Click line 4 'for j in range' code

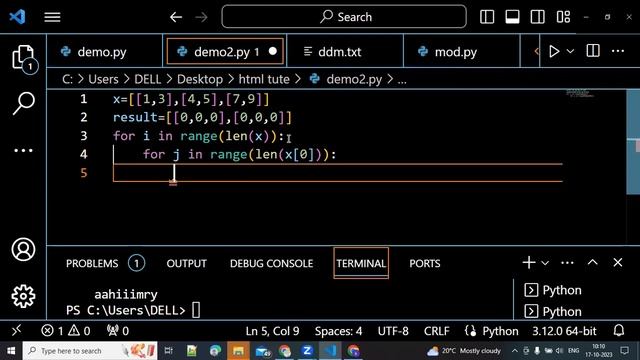pos(239,154)
